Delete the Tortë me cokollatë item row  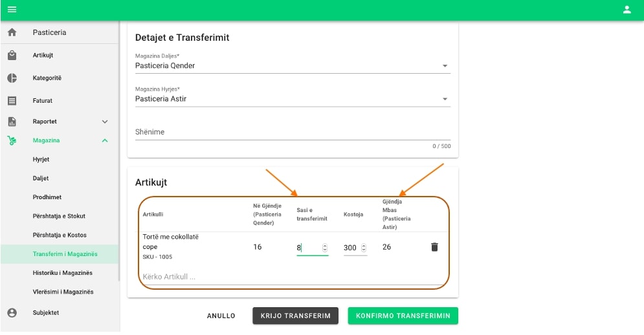tap(434, 247)
